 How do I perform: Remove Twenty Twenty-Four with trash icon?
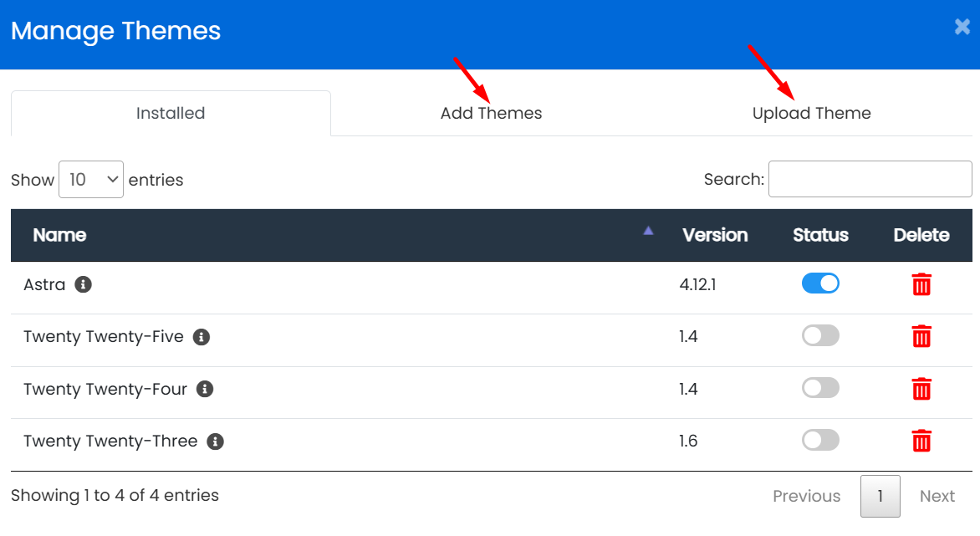tap(921, 389)
